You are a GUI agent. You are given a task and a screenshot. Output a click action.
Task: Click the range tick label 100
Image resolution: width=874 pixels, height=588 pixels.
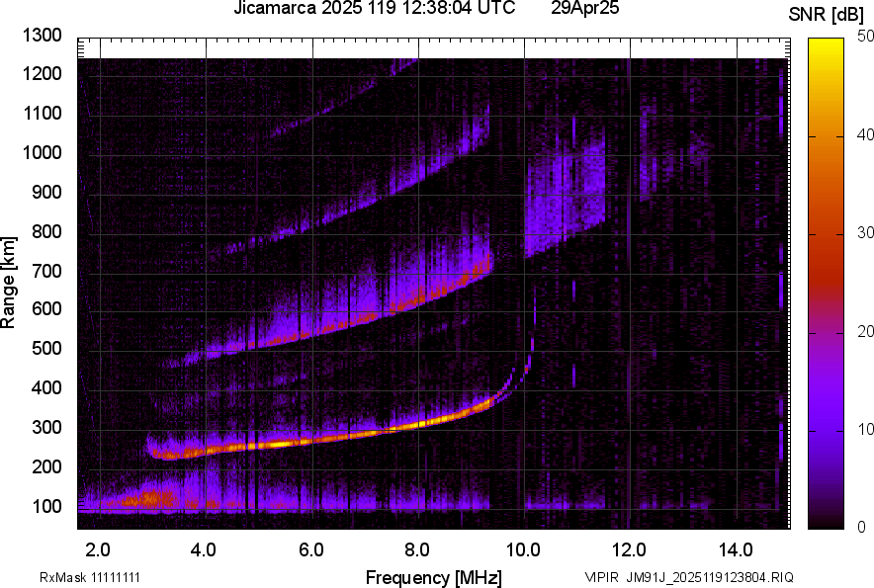(46, 506)
